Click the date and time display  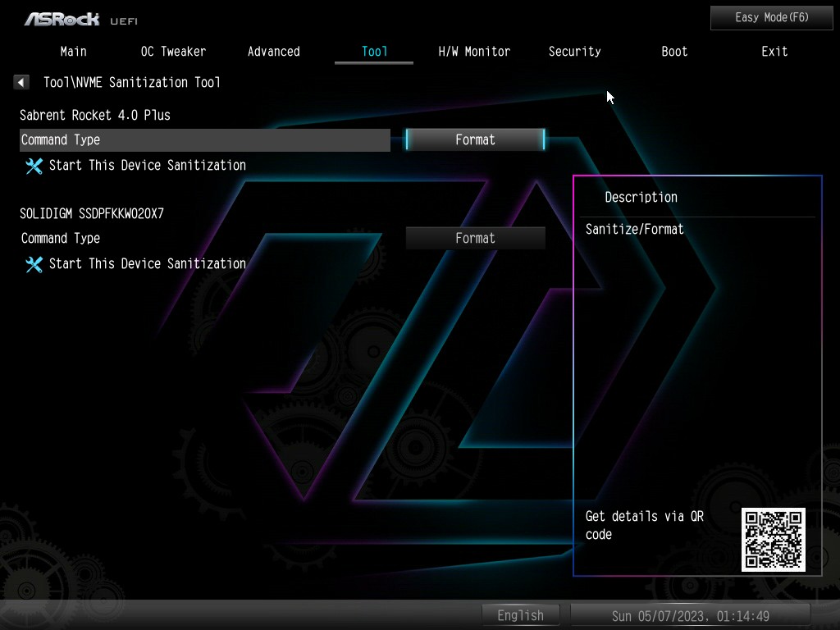pyautogui.click(x=690, y=615)
